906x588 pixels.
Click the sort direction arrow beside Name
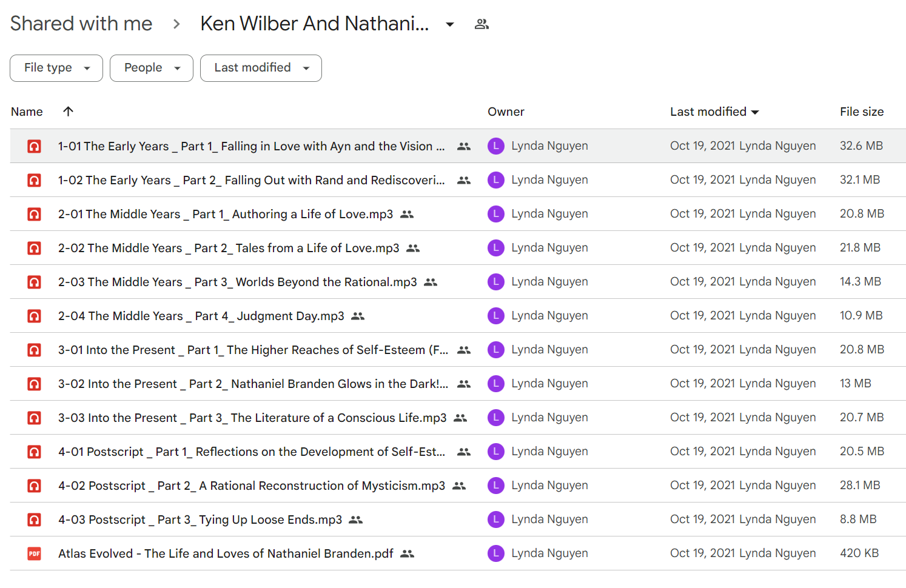coord(68,111)
